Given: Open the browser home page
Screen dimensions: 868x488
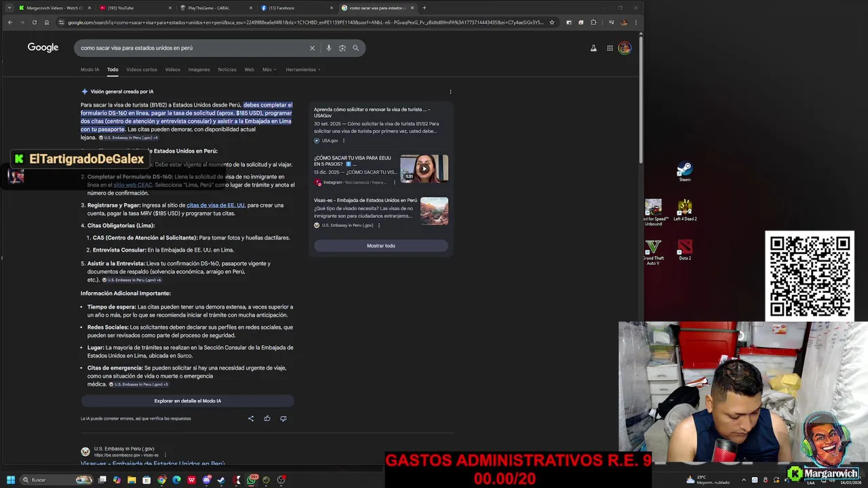Looking at the screenshot, I should coord(46,22).
